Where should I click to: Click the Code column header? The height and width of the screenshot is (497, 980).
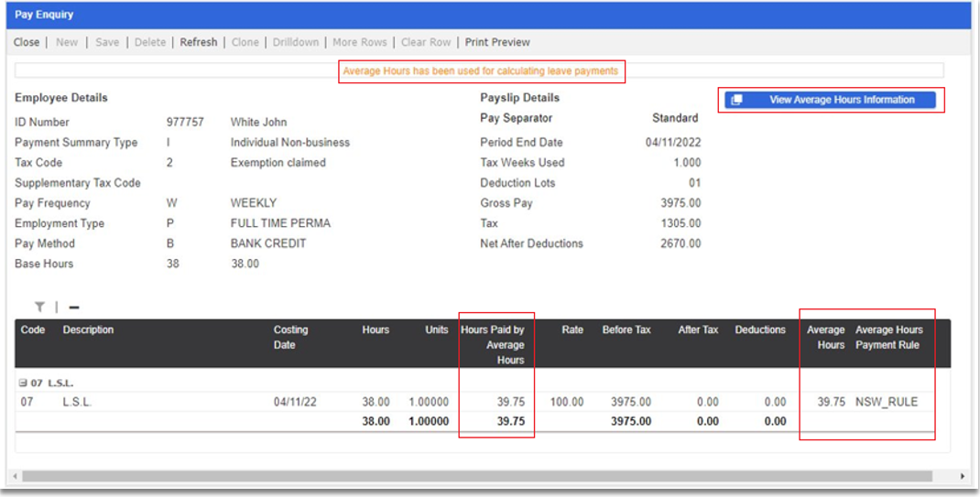click(32, 330)
